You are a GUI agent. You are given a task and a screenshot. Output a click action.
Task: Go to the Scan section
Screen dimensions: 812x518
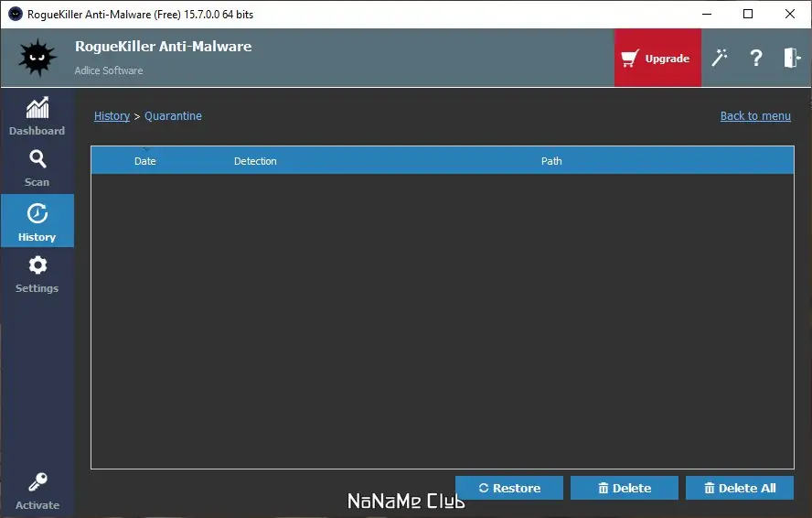[37, 168]
